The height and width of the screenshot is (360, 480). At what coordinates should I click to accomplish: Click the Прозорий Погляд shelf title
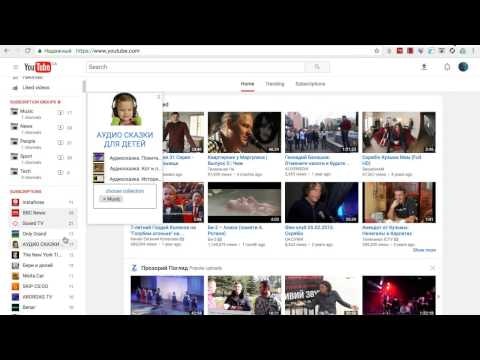[x=164, y=268]
